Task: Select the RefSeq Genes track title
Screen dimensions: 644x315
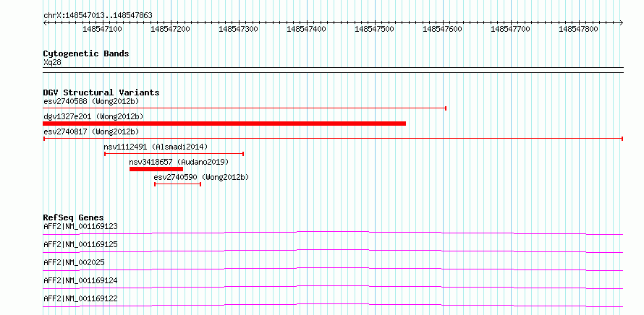Action: tap(74, 217)
